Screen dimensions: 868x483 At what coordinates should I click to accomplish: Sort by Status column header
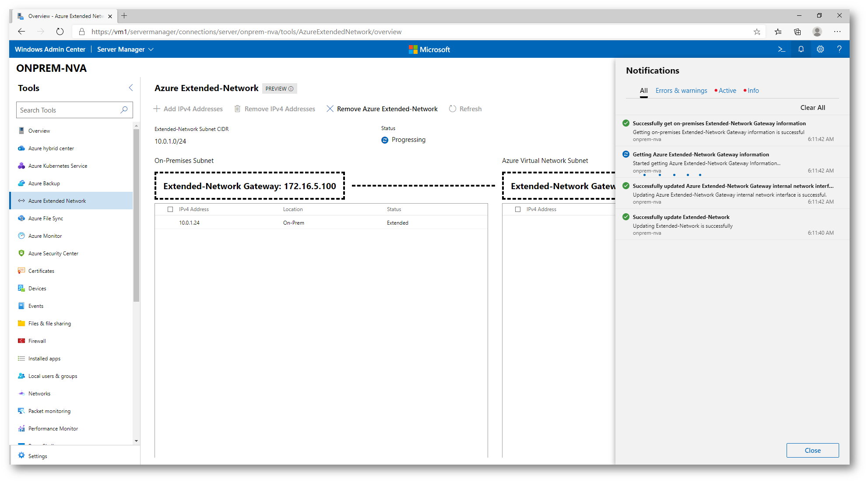(394, 209)
